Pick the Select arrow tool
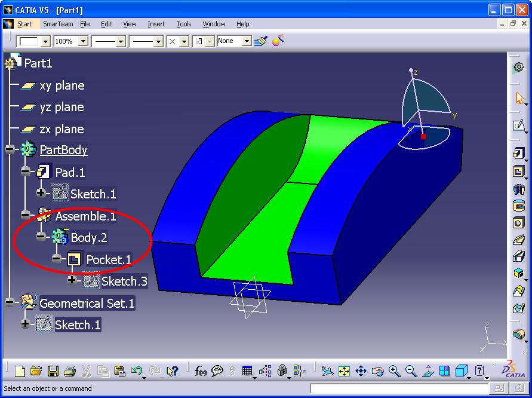The image size is (532, 398). pyautogui.click(x=519, y=98)
